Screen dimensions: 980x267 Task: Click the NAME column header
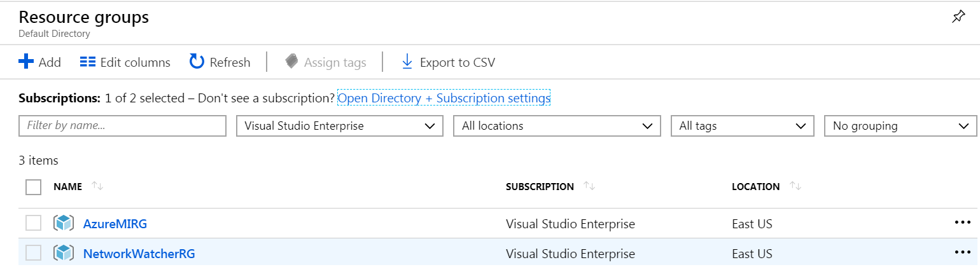pyautogui.click(x=68, y=187)
